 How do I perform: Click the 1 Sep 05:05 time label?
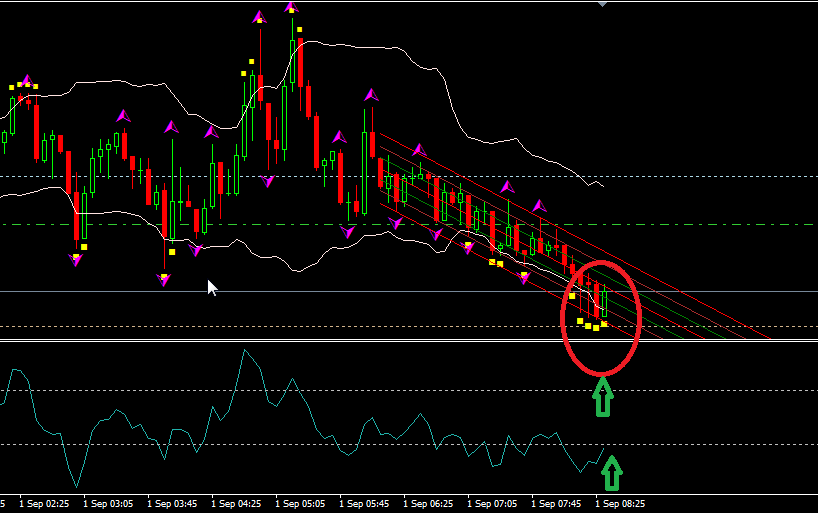[300, 504]
